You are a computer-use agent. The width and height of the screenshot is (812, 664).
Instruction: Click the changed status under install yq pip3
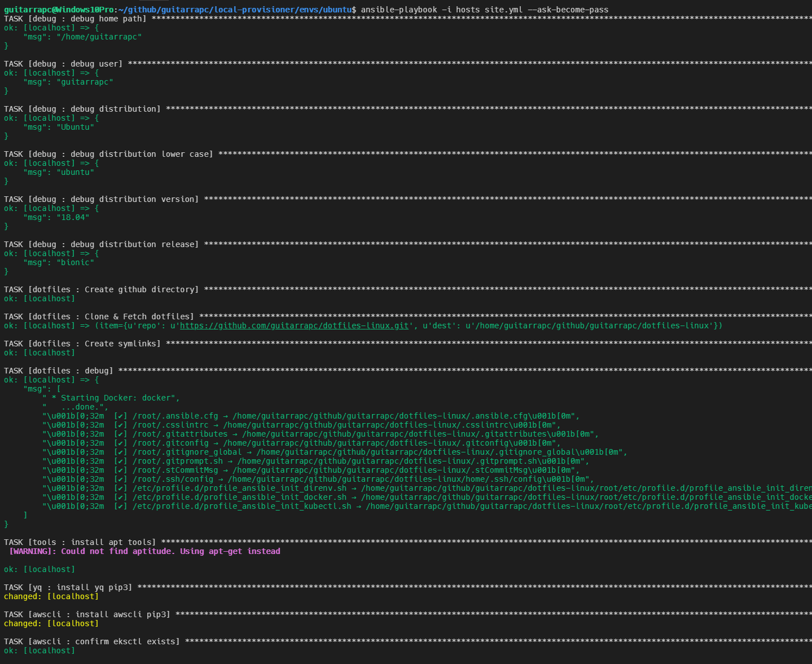[x=51, y=596]
